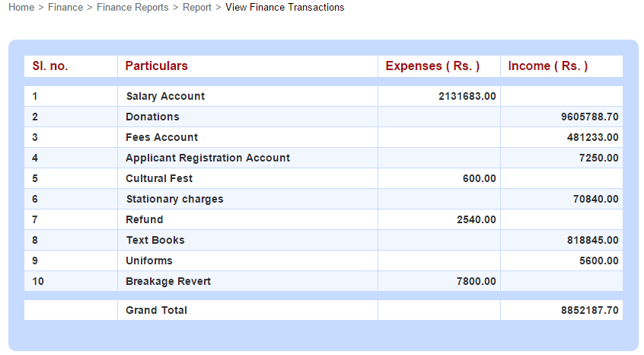
Task: Select Grand Total value 8852187.70
Action: 589,310
